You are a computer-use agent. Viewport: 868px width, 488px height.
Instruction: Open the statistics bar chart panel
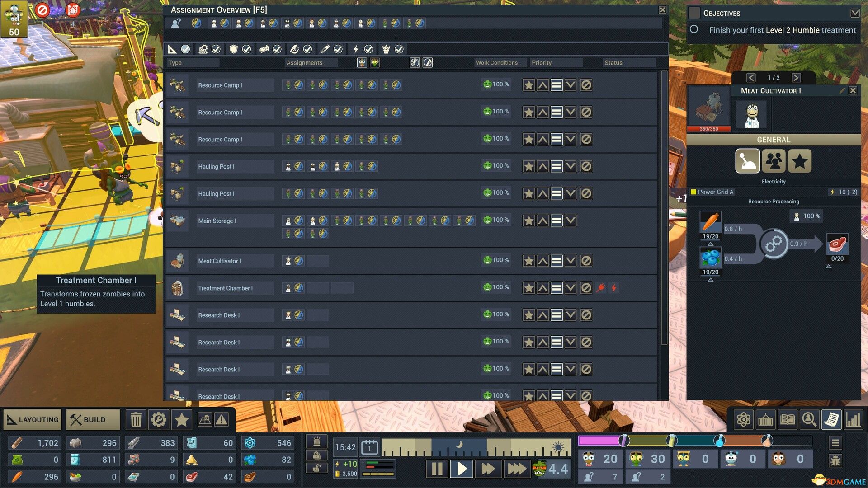pos(853,420)
